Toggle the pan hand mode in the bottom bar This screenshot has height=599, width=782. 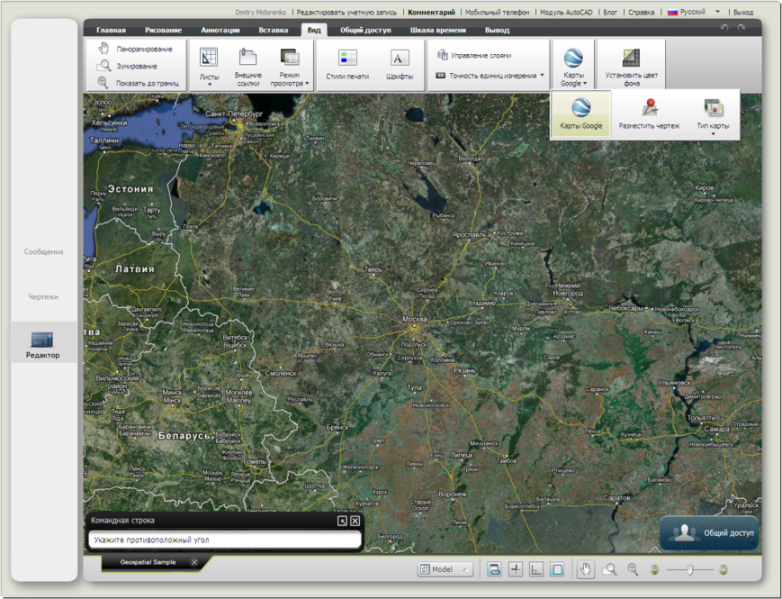584,569
